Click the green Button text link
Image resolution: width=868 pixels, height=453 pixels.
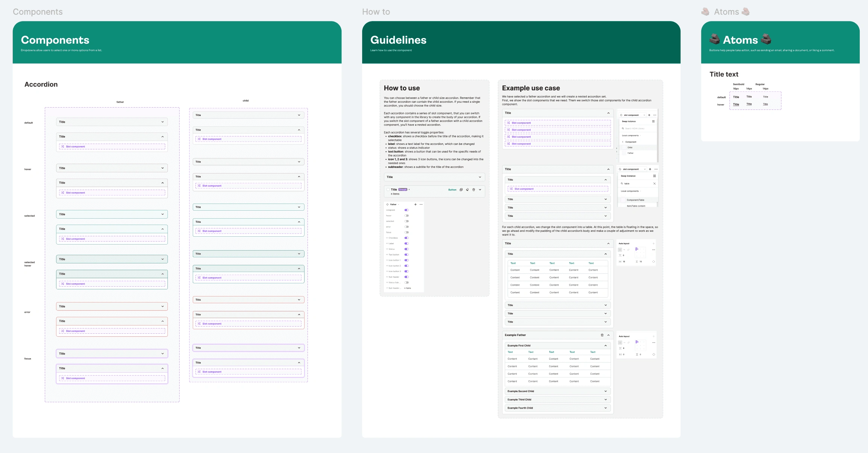click(x=452, y=190)
